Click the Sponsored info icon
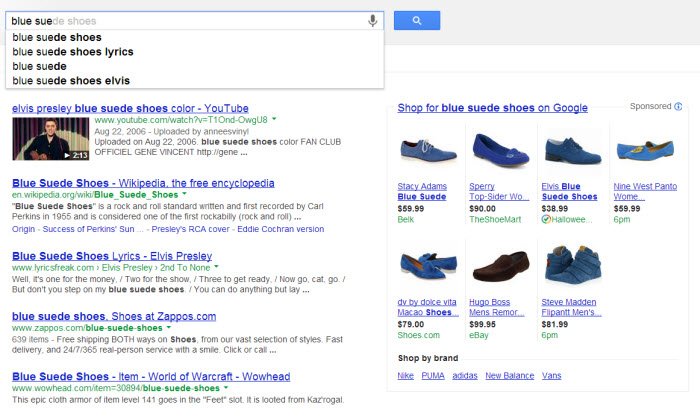Screen dimensions: 700x409 pyautogui.click(x=678, y=106)
